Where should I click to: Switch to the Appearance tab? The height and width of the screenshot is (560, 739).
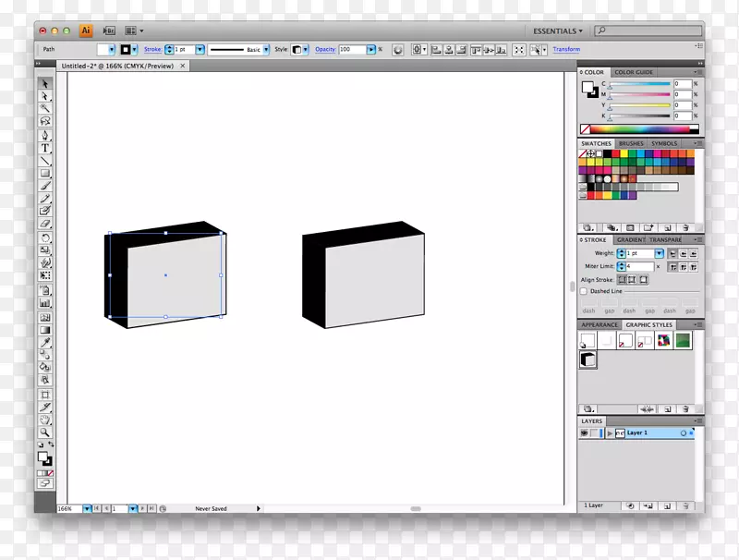tap(600, 325)
